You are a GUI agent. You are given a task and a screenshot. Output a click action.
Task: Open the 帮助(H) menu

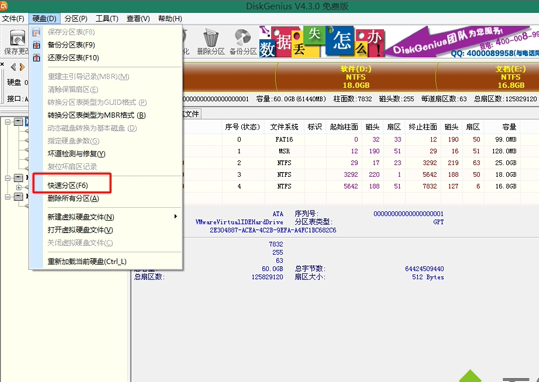[x=170, y=19]
